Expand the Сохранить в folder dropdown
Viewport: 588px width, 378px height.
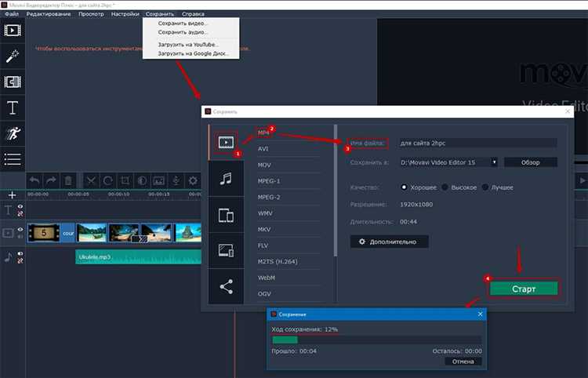click(494, 162)
